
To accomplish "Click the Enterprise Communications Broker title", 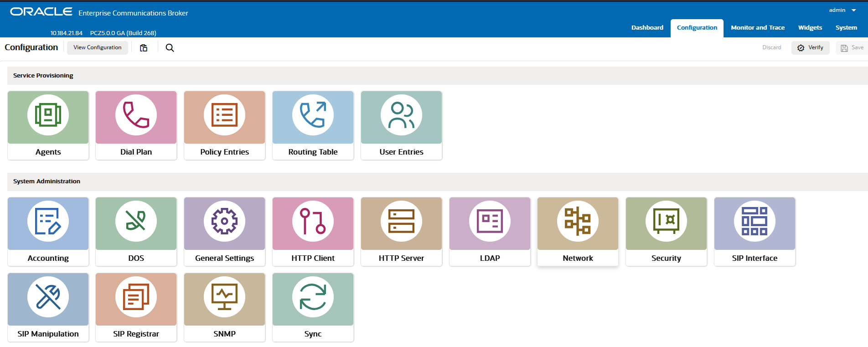I will coord(133,13).
